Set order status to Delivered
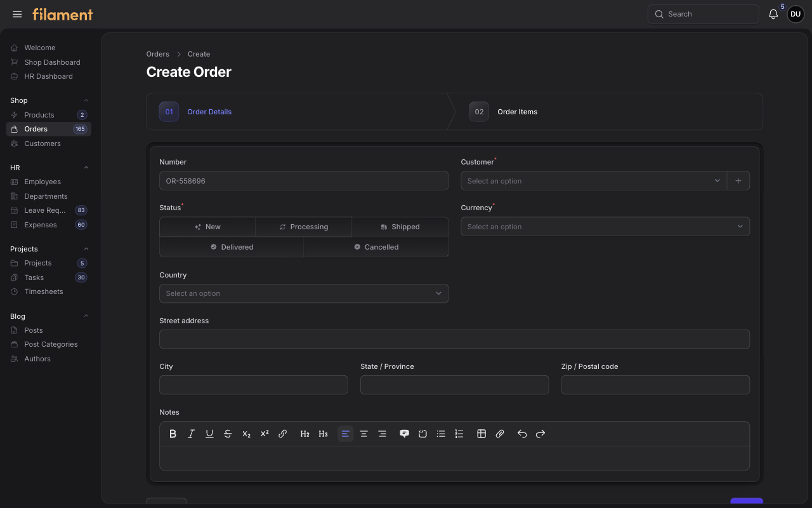Viewport: 812px width, 508px height. 232,247
